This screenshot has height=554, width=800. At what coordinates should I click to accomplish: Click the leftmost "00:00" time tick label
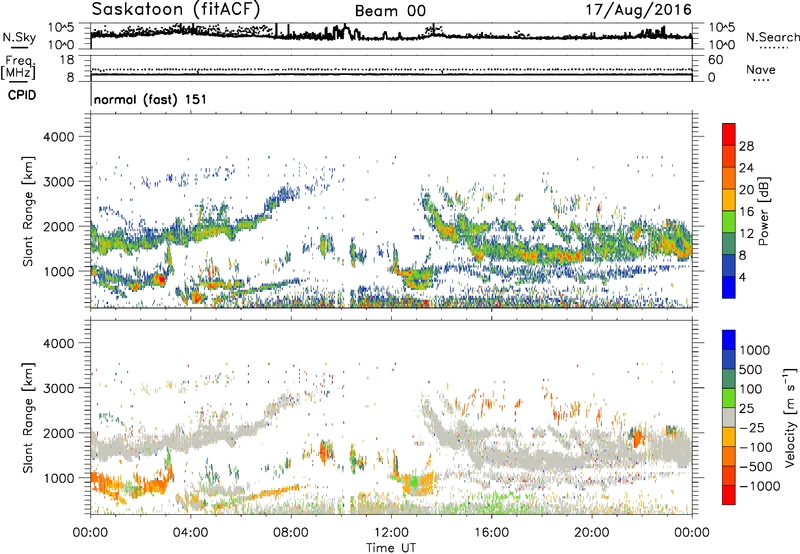tap(90, 533)
